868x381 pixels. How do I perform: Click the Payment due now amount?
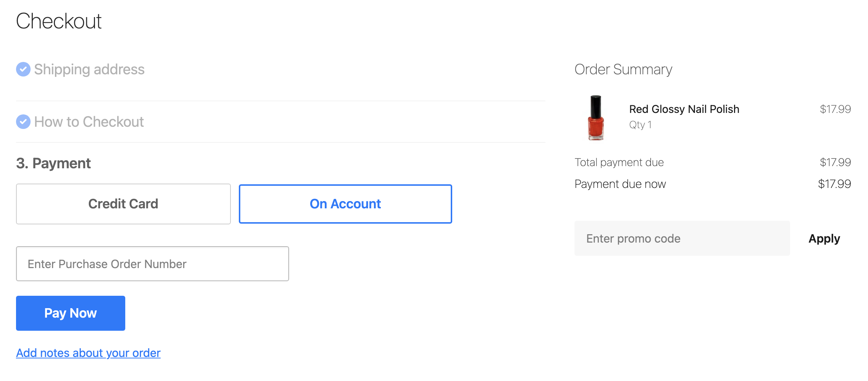(x=835, y=184)
